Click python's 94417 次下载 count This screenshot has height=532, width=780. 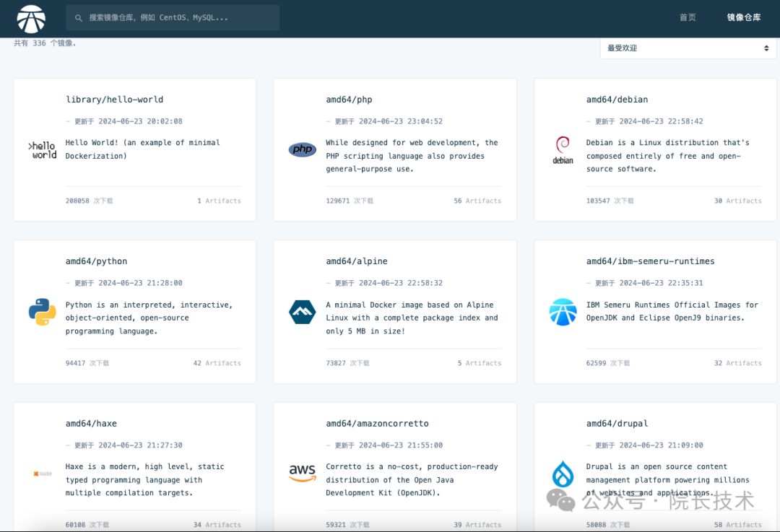coord(87,363)
